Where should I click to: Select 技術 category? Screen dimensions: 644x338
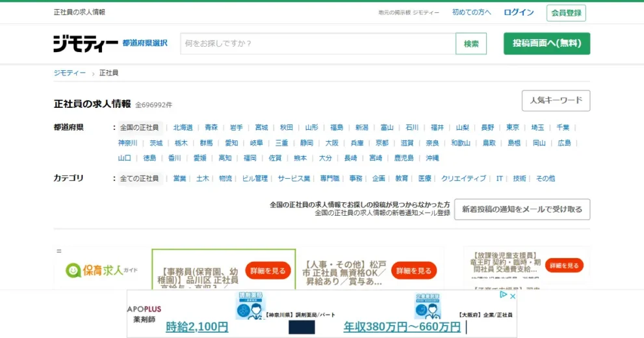(x=519, y=179)
